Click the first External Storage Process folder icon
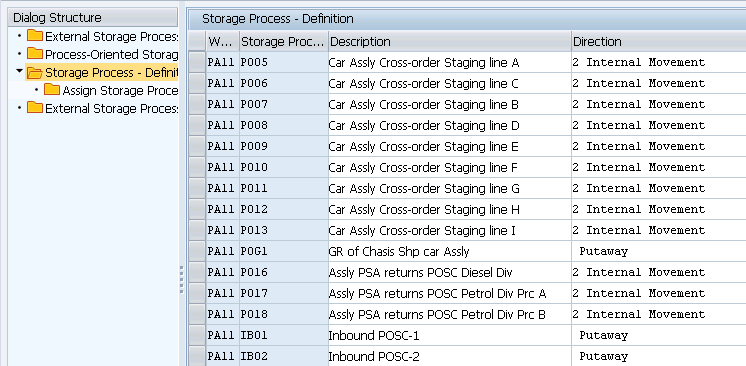 pos(35,36)
